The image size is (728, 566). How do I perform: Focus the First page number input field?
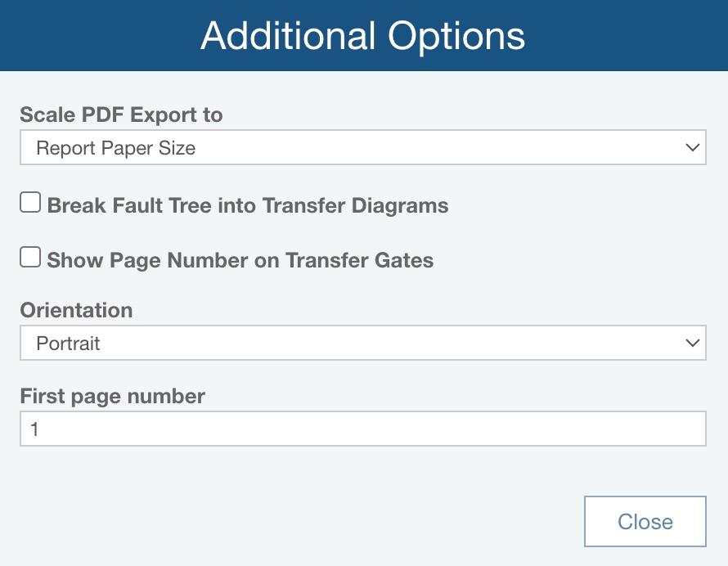tap(362, 429)
